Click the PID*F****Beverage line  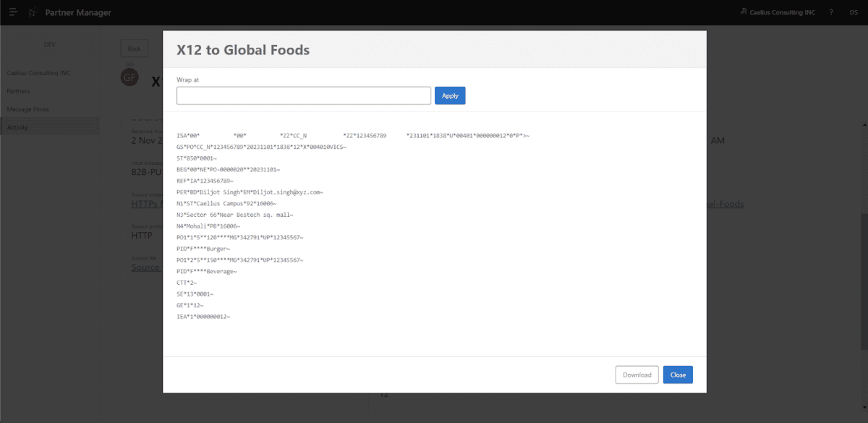click(x=206, y=271)
